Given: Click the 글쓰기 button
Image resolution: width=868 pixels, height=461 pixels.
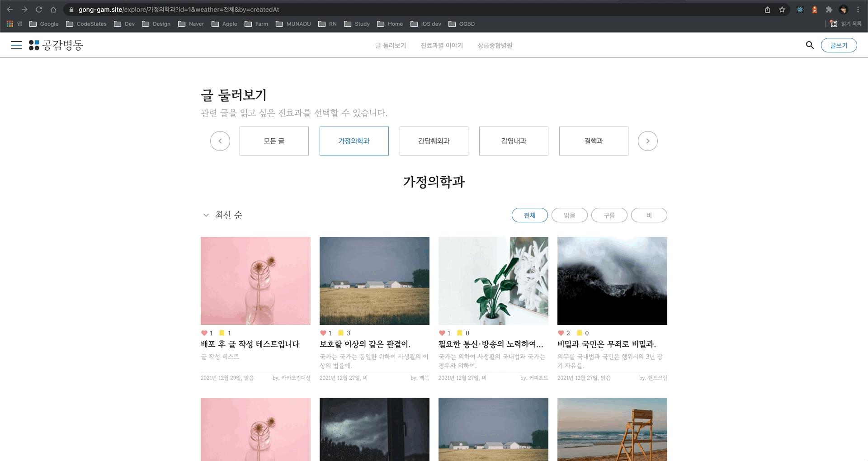Looking at the screenshot, I should pos(839,45).
